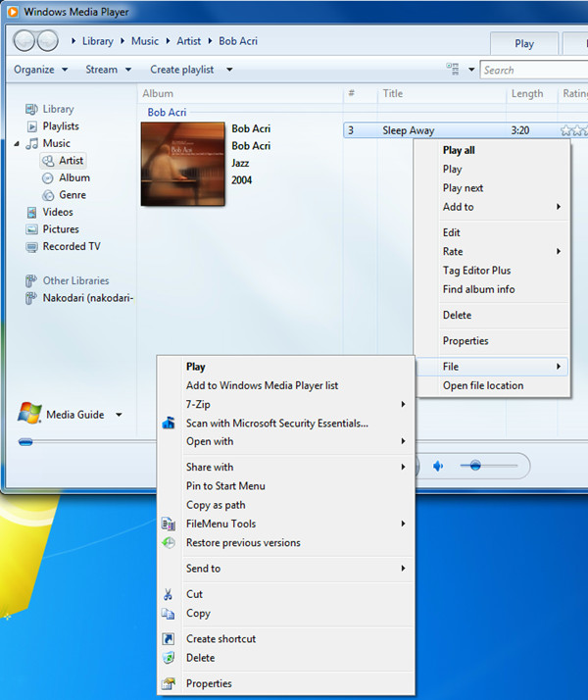Click the Pictures icon in sidebar
This screenshot has width=588, height=700.
(x=31, y=229)
